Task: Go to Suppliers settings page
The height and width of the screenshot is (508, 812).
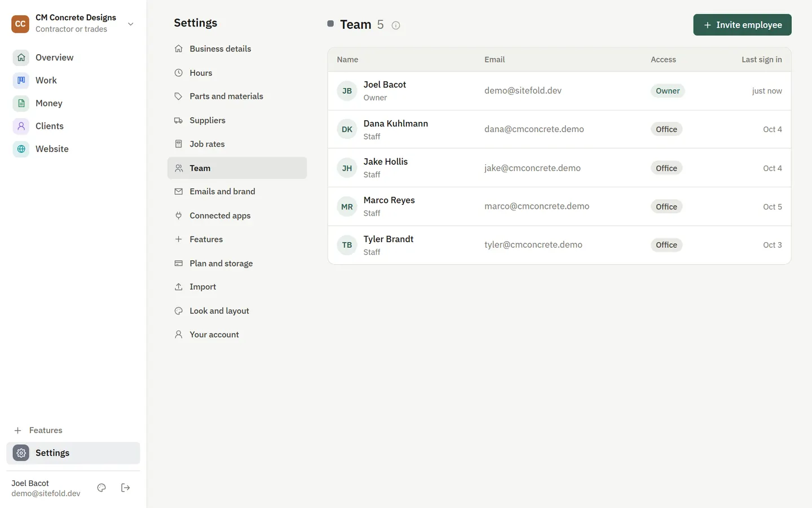Action: point(237,120)
